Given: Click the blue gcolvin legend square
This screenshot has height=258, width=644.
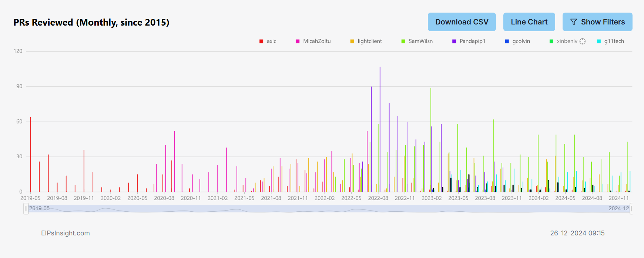Looking at the screenshot, I should coord(507,41).
